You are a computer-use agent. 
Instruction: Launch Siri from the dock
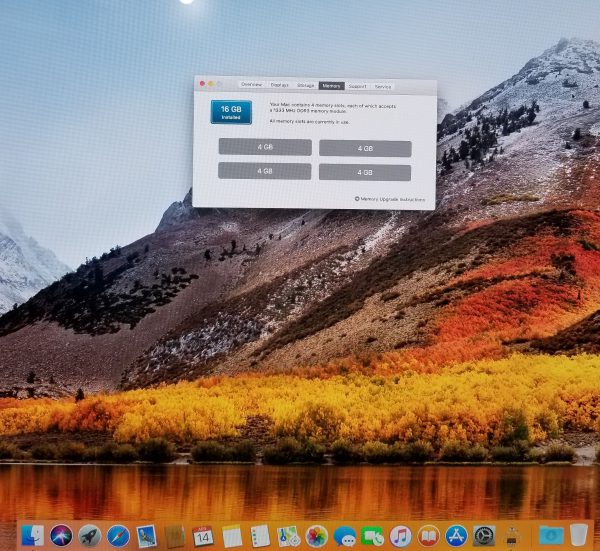61,535
